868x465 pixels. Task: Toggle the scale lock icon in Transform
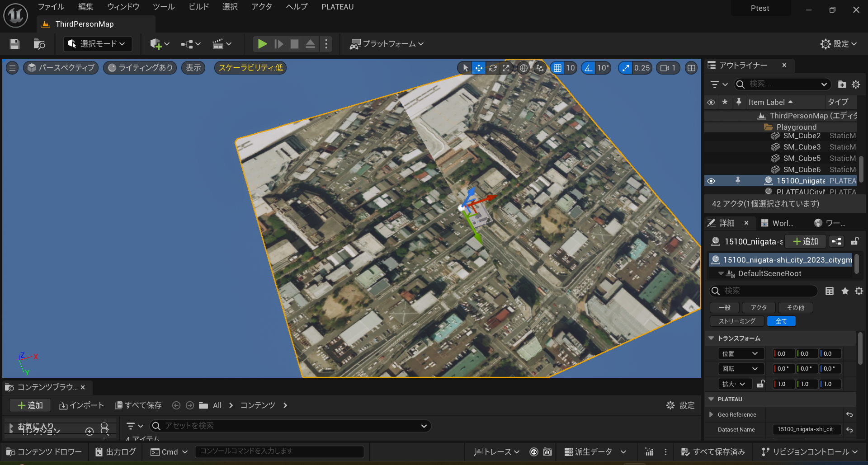(x=761, y=384)
